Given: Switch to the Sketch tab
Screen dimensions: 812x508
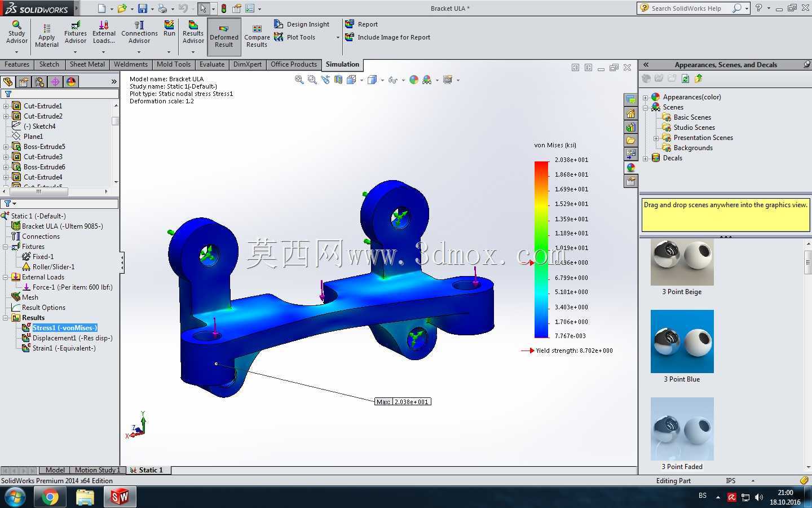Looking at the screenshot, I should click(x=49, y=64).
